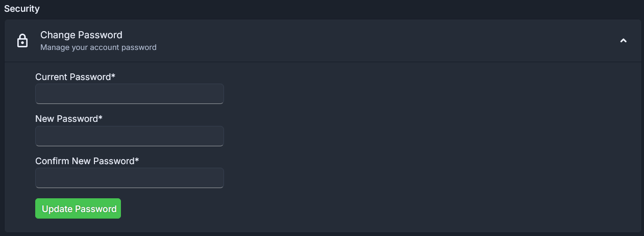
Task: Place cursor in first password box
Action: point(130,94)
